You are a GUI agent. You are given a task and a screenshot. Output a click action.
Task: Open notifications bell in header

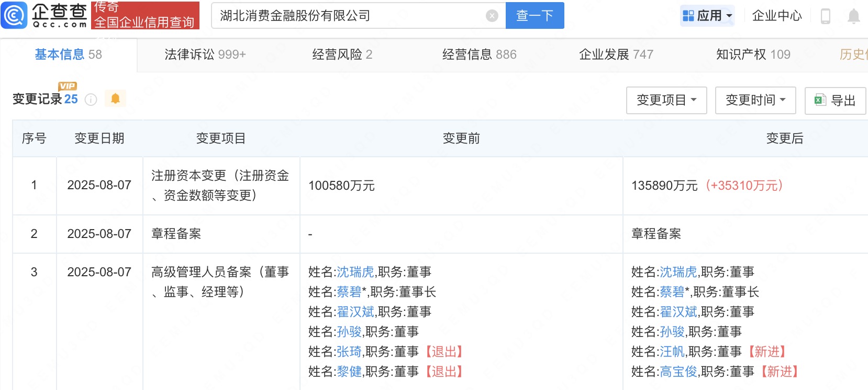click(x=854, y=16)
